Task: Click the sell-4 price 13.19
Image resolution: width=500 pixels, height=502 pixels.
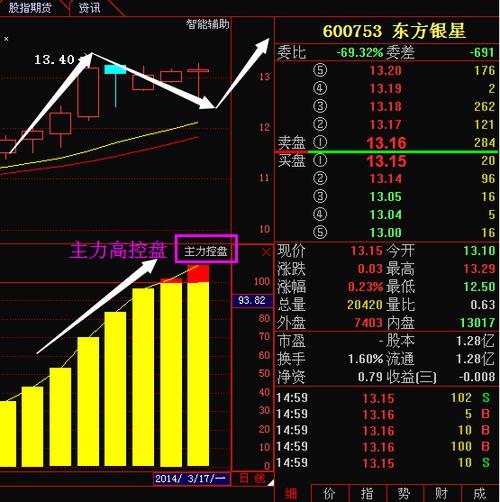Action: pyautogui.click(x=385, y=89)
